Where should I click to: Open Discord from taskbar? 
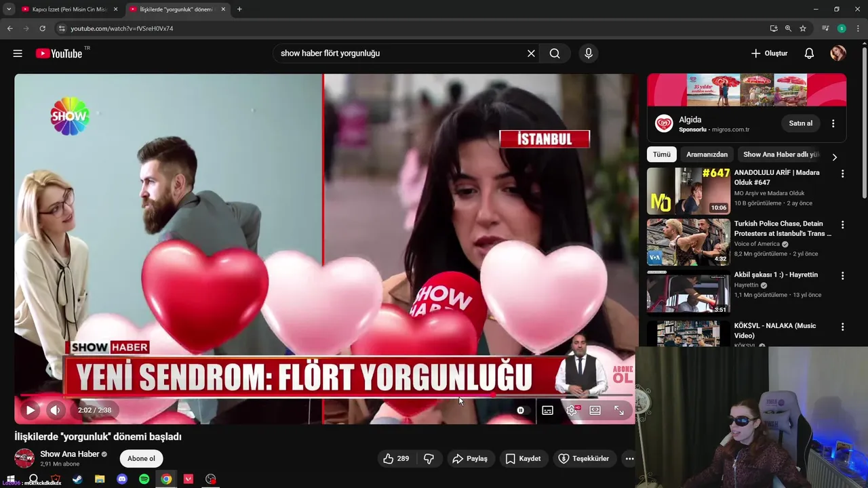122,479
